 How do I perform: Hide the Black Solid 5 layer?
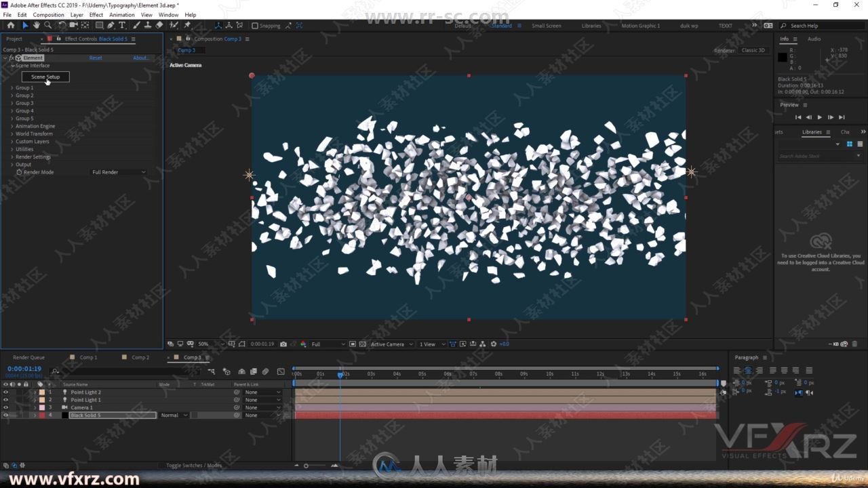(x=5, y=415)
